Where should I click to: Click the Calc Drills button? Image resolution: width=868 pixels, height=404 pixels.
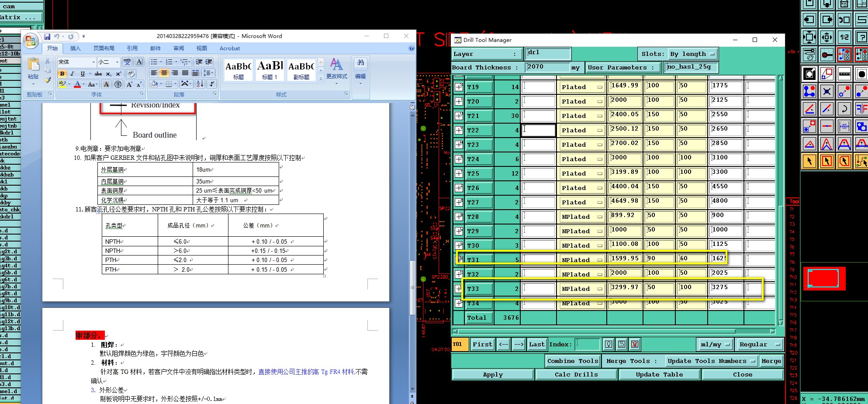click(576, 375)
